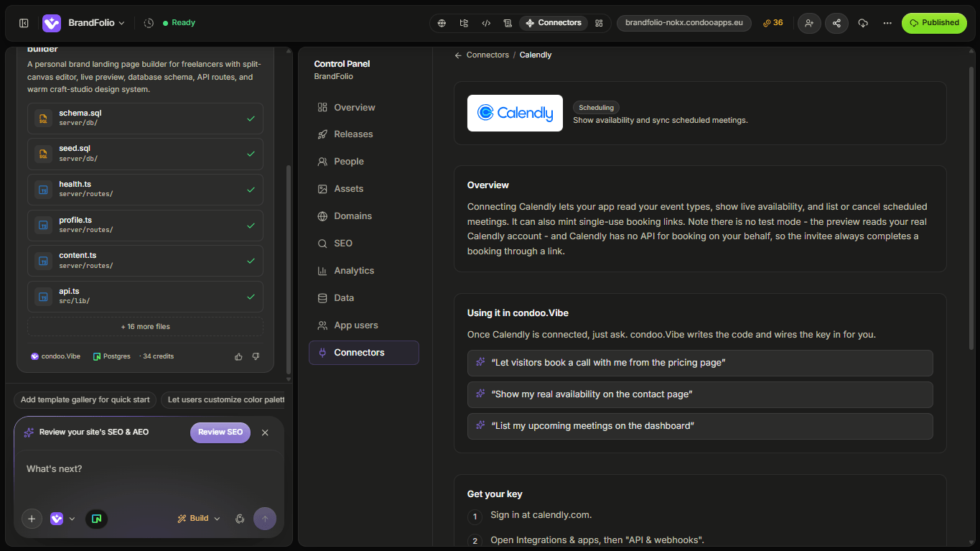Open Data in the Control Panel sidebar
This screenshot has height=551, width=980.
click(364, 298)
